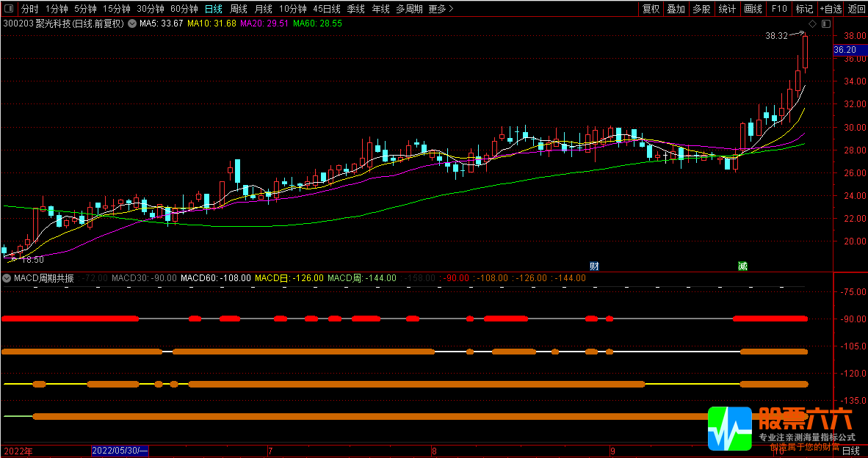Open F10 company information
868x458 pixels.
click(779, 9)
